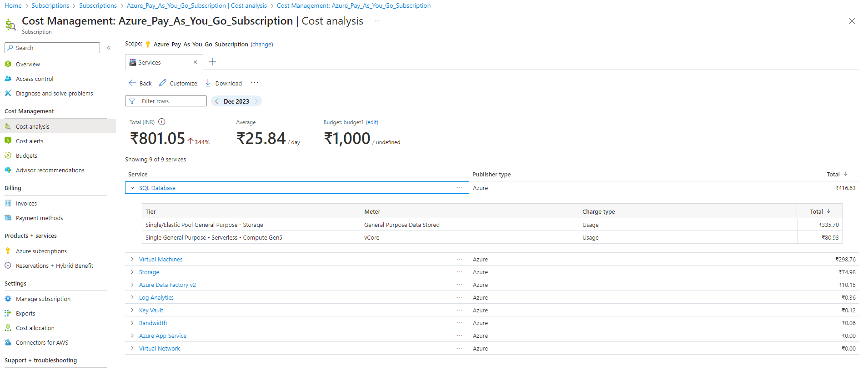The image size is (868, 371).
Task: Expand the Azure Data Factory v2 row
Action: 132,285
